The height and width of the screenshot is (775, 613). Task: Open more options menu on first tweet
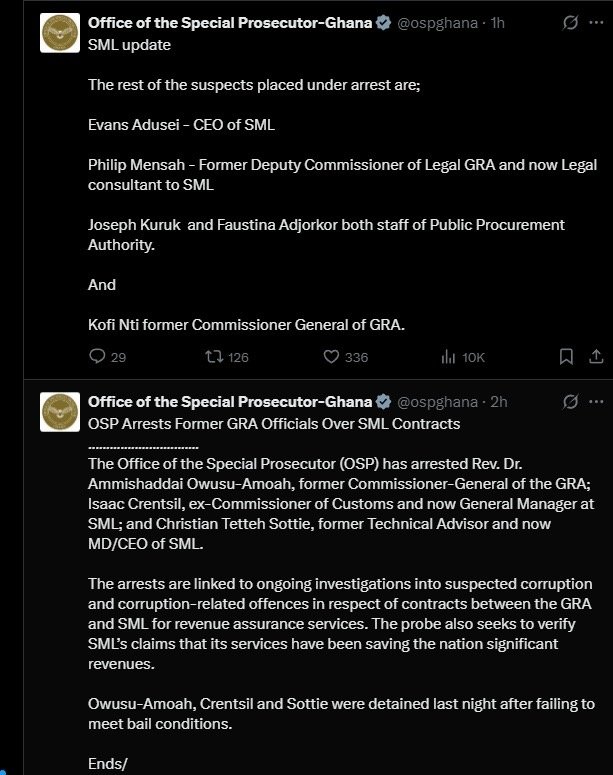point(596,23)
